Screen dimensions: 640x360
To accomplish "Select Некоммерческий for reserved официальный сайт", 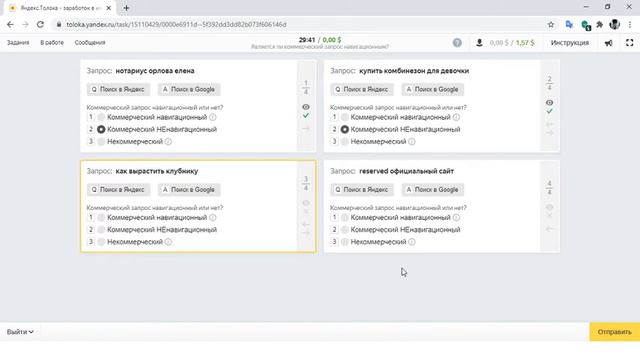I will coord(345,242).
